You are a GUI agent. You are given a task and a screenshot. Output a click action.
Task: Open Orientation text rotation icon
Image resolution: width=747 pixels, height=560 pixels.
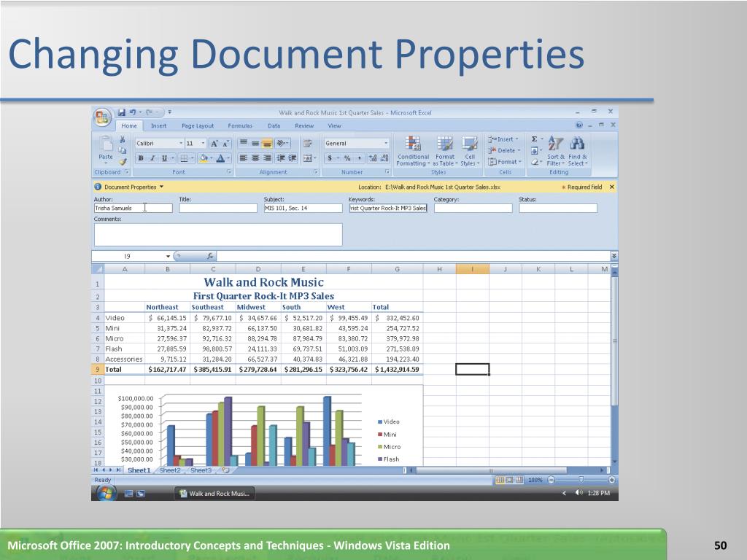point(281,144)
